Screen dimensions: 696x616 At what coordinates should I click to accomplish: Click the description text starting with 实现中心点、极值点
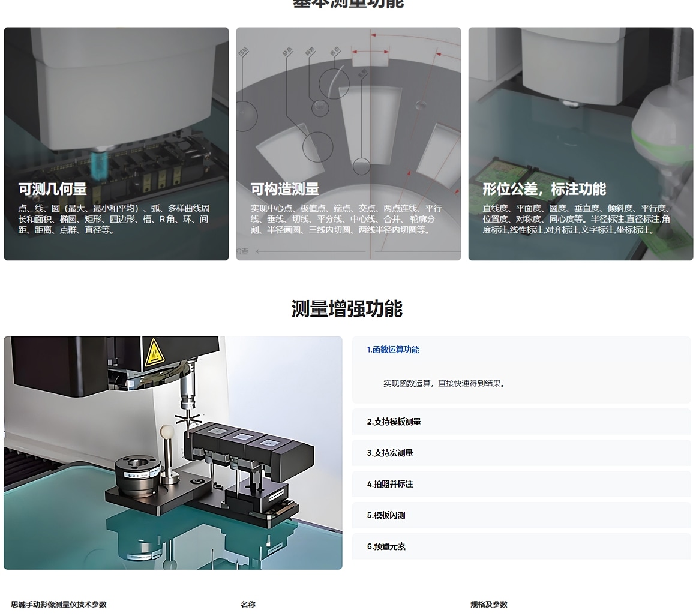click(x=346, y=219)
